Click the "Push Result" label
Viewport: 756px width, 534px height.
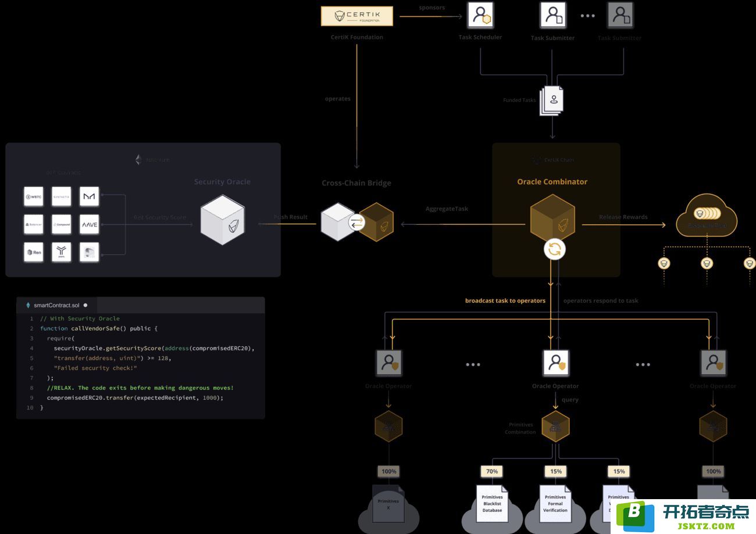pyautogui.click(x=291, y=217)
